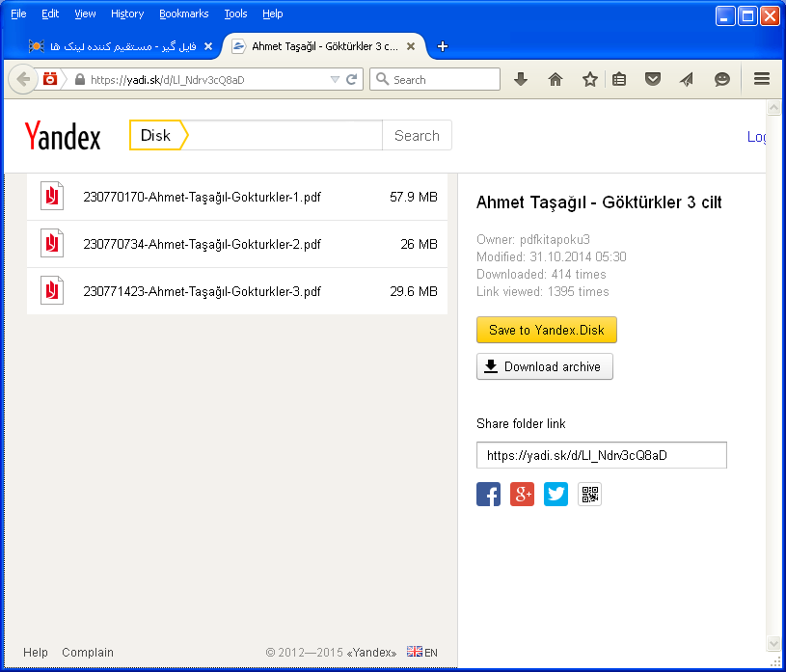Screen dimensions: 786x672
Task: Open a new tab with plus button
Action: click(442, 46)
